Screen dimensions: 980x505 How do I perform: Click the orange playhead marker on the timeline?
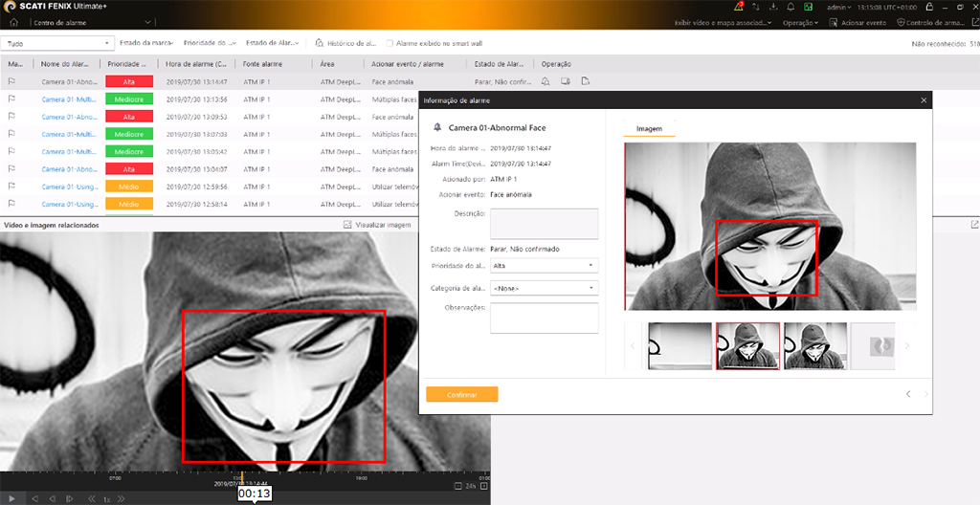(x=241, y=475)
